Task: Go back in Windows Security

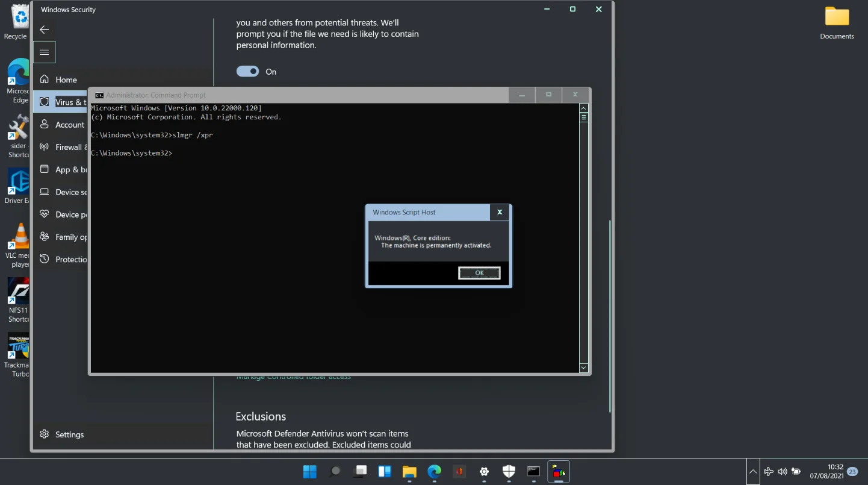Action: (44, 30)
